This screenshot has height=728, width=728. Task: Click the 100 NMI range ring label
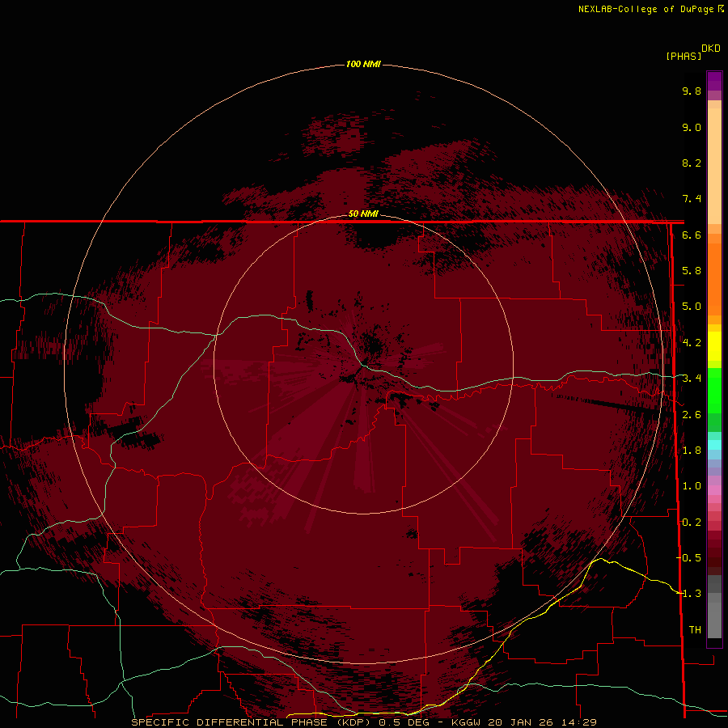363,64
